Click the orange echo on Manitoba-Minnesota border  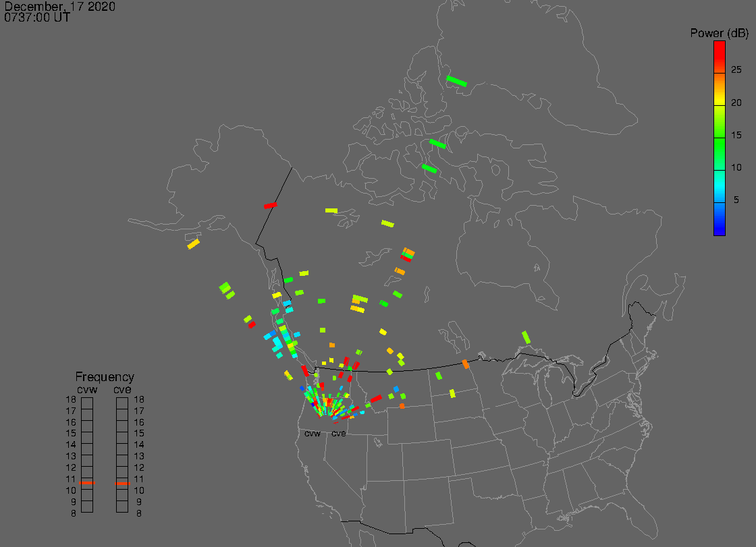coord(465,364)
